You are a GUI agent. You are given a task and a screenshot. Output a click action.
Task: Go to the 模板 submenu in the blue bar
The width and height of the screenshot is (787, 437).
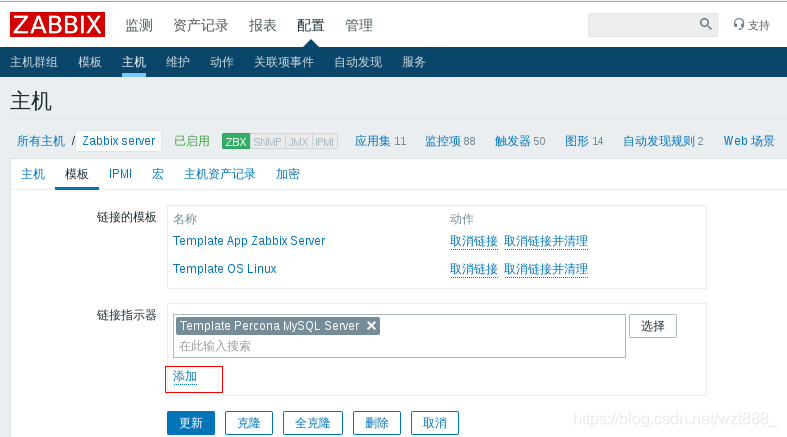pyautogui.click(x=90, y=62)
